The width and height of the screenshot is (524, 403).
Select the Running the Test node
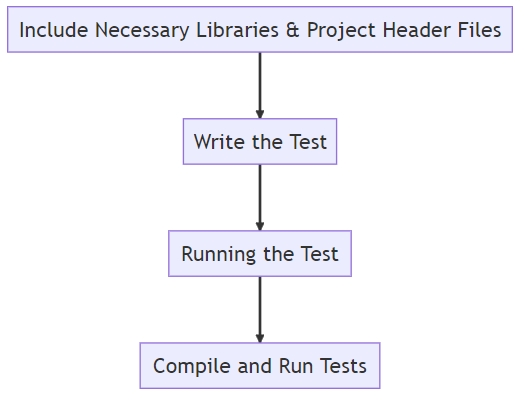click(260, 253)
